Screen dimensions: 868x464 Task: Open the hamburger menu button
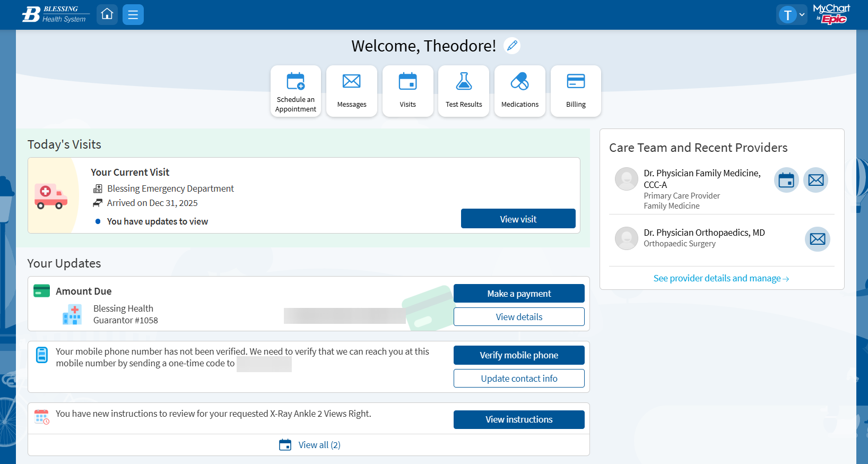[x=133, y=14]
